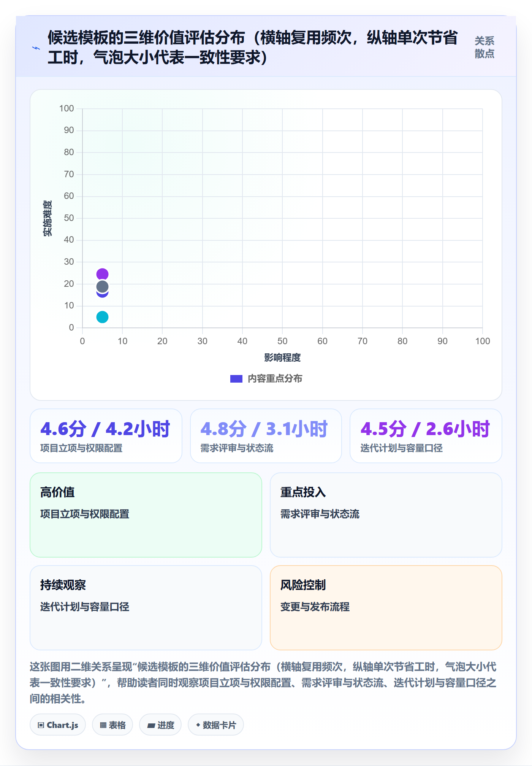The image size is (532, 766).
Task: Click the Chart.js tag chip
Action: 58,725
